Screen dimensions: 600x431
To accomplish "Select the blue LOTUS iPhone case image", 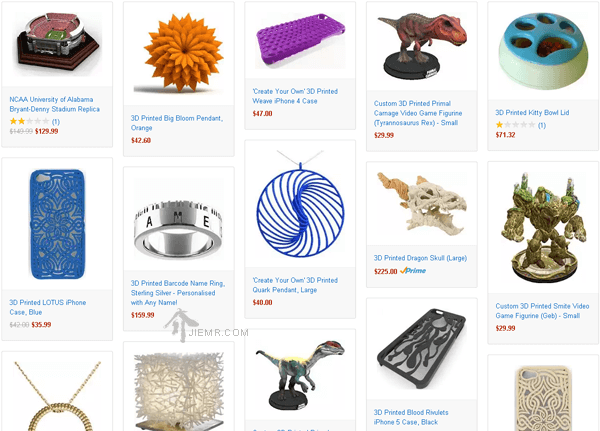I will pyautogui.click(x=57, y=224).
